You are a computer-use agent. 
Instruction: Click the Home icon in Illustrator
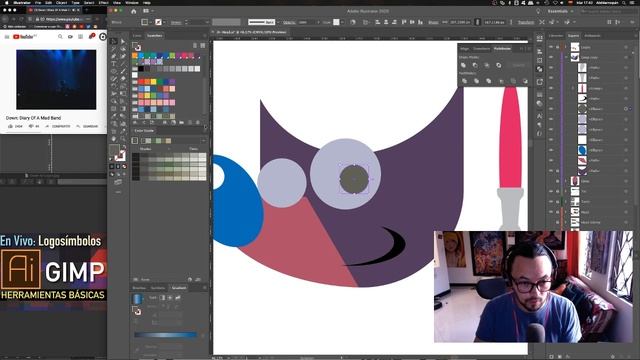point(133,11)
